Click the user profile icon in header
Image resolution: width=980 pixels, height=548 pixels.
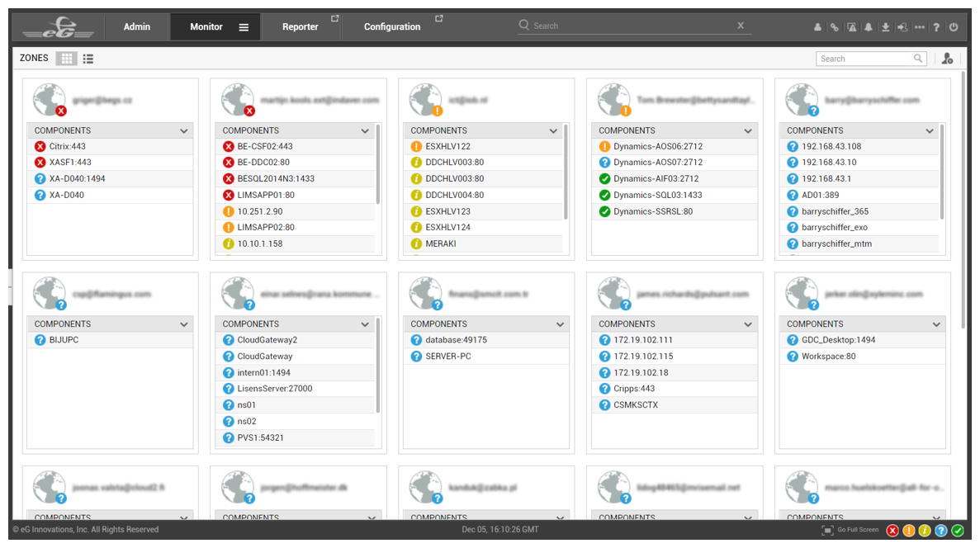817,27
